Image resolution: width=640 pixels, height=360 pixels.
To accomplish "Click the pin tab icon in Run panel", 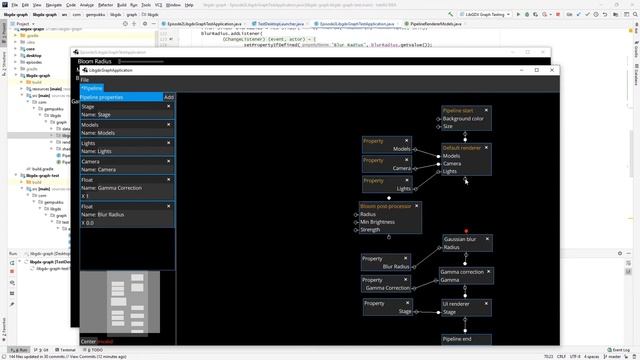I will tap(12, 304).
